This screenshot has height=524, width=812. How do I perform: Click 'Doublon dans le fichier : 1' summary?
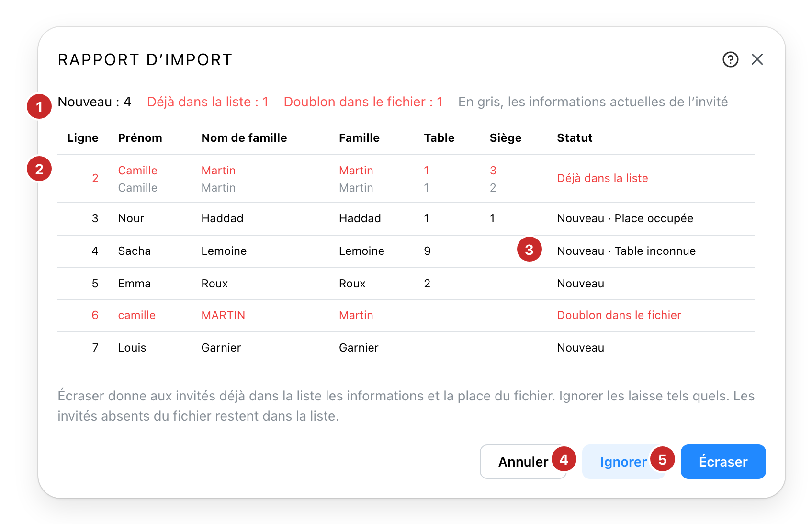pos(363,102)
